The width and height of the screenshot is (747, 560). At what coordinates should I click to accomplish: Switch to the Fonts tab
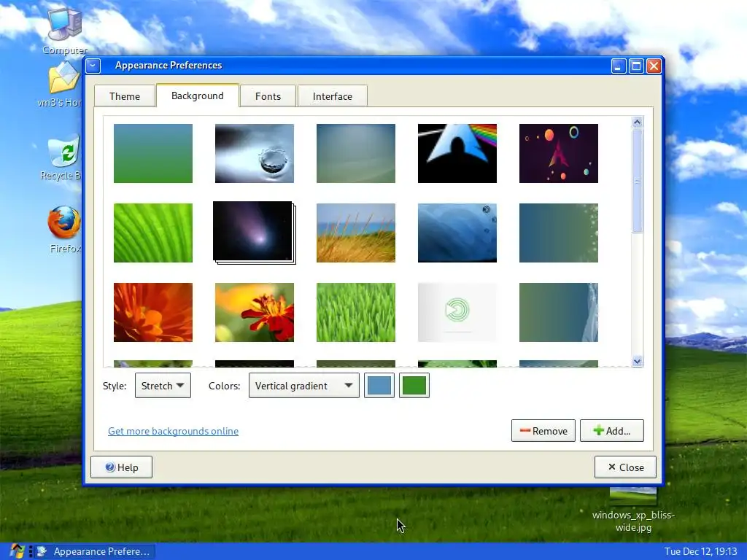pyautogui.click(x=268, y=96)
